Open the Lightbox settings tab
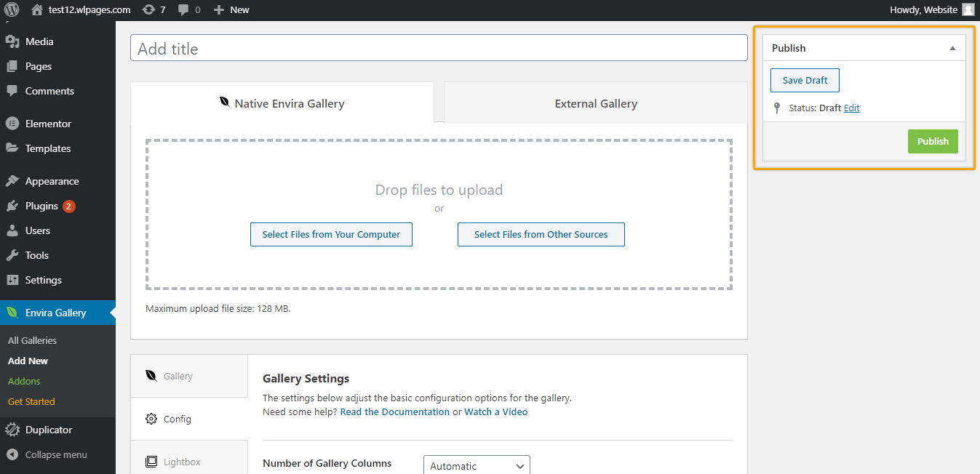Screen dimensions: 980x474 [189, 458]
